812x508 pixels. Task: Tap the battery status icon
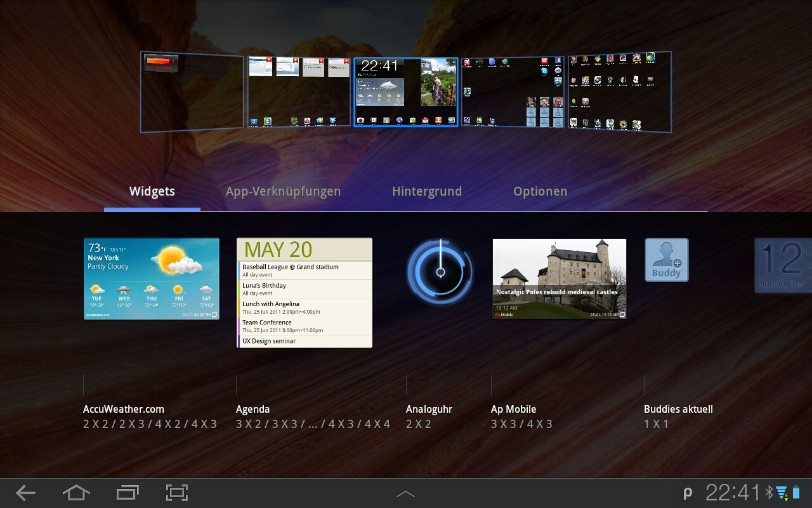tap(796, 493)
